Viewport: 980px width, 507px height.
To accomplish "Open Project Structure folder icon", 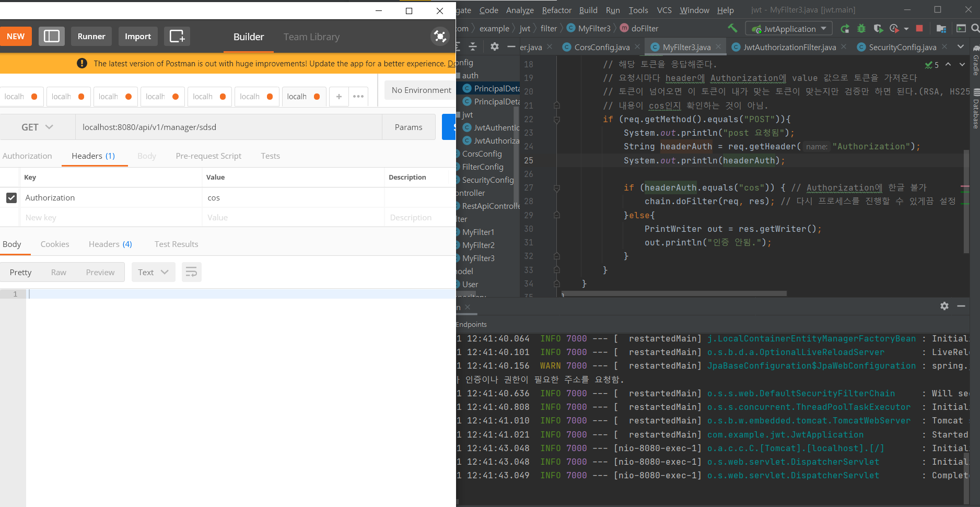I will [941, 29].
